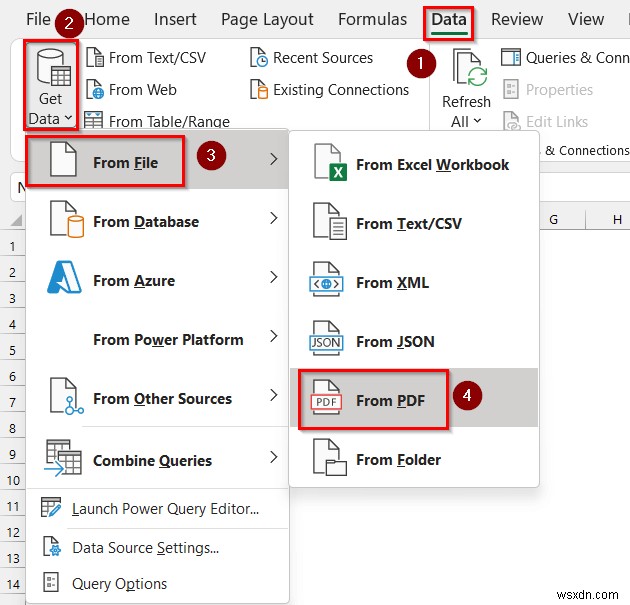This screenshot has width=630, height=605.
Task: Expand the From Azure submenu chevron
Action: click(x=274, y=277)
